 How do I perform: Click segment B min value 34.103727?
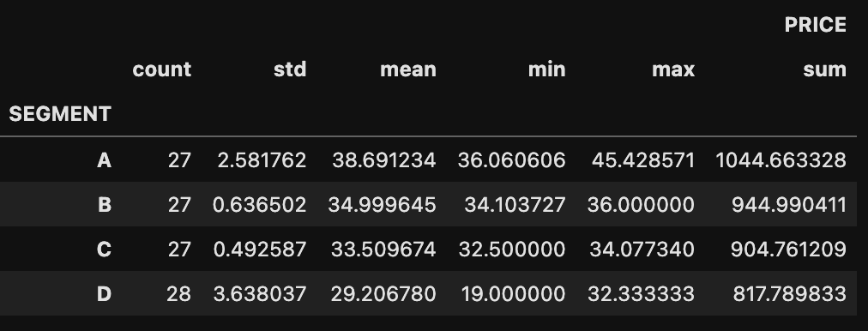point(515,205)
